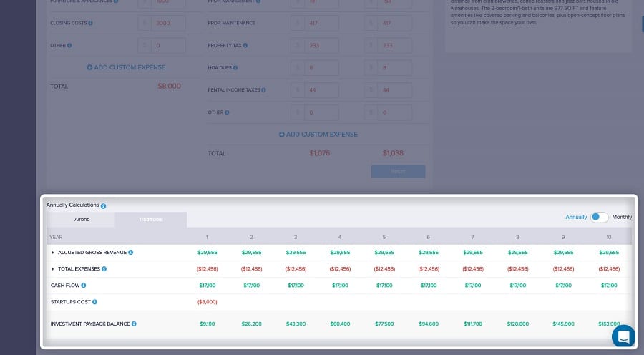This screenshot has width=644, height=355.
Task: Toggle the Annually/Monthly switch
Action: point(599,217)
